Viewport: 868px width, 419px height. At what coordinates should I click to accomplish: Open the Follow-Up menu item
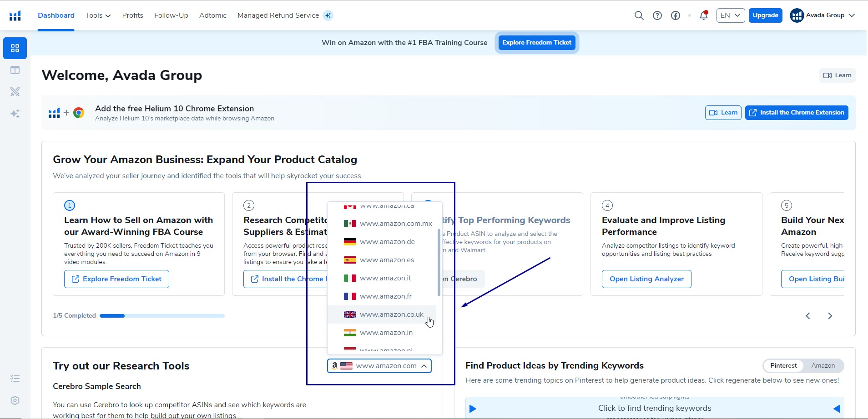[171, 15]
